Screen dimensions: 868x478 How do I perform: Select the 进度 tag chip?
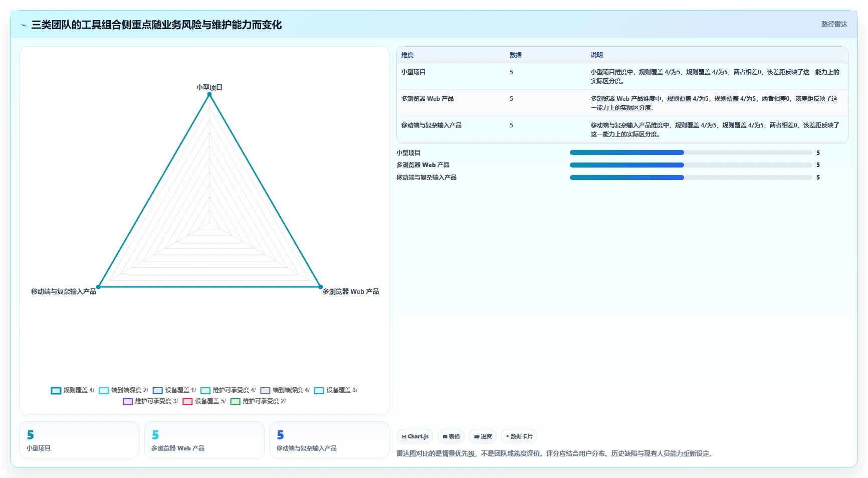coord(483,436)
